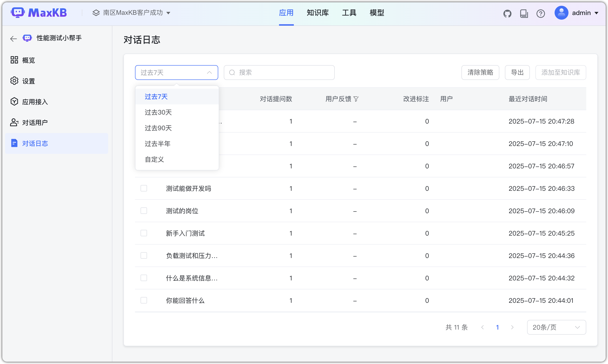Click the 导出 button
The height and width of the screenshot is (364, 608).
[517, 73]
